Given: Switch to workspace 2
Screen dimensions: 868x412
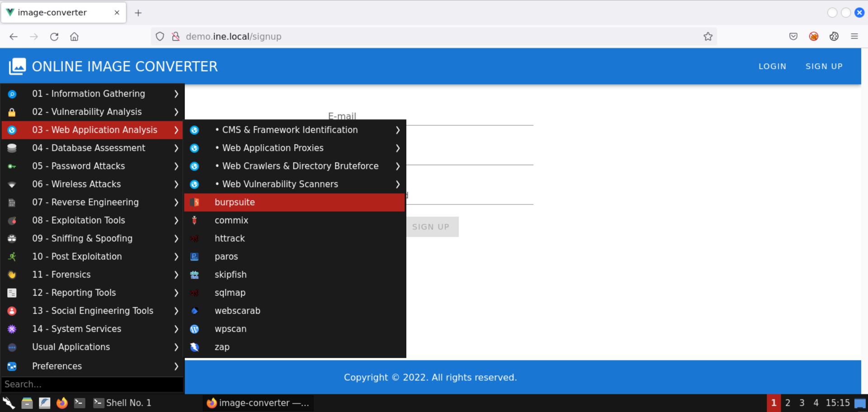Looking at the screenshot, I should pyautogui.click(x=788, y=403).
